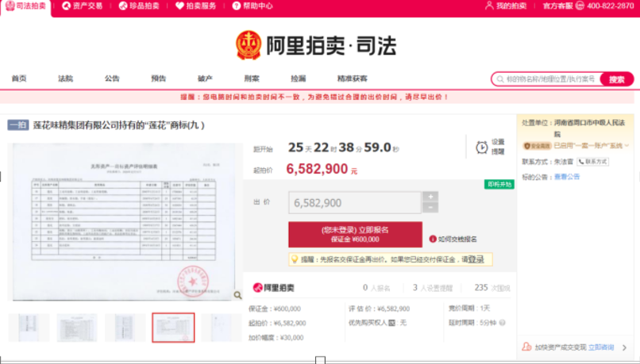640x364 pixels.
Task: Open the 查看公告 link
Action: click(566, 177)
